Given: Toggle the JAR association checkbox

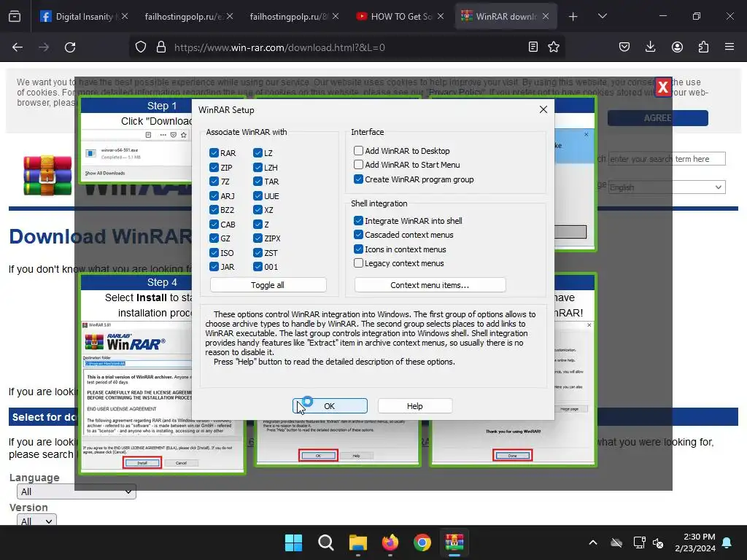Looking at the screenshot, I should pyautogui.click(x=214, y=267).
